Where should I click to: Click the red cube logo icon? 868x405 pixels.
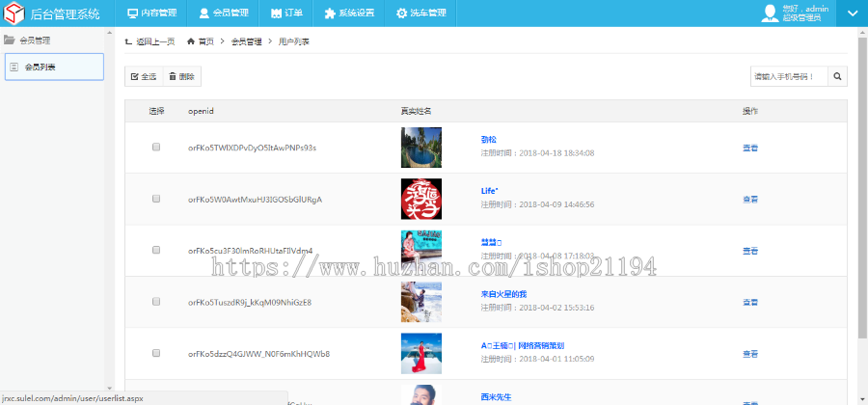(x=14, y=13)
